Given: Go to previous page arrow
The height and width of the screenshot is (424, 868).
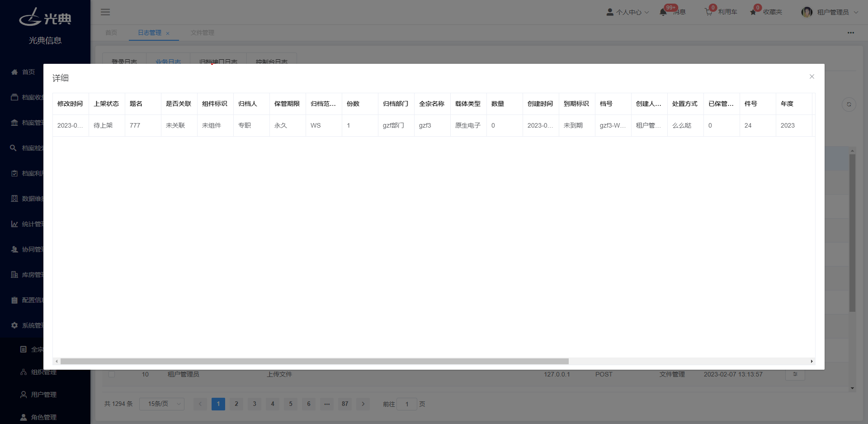Looking at the screenshot, I should click(200, 404).
